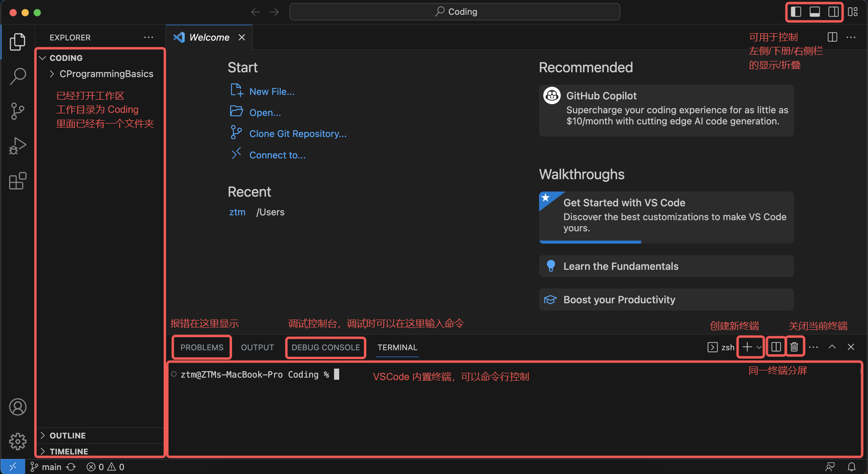Click the zsh terminal name label
Image resolution: width=868 pixels, height=474 pixels.
(727, 347)
